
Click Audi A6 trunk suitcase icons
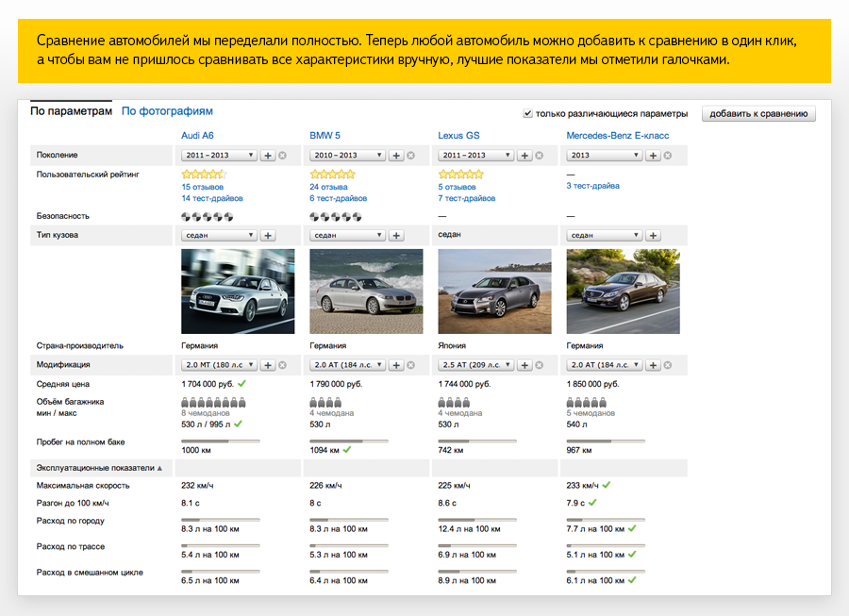[213, 402]
